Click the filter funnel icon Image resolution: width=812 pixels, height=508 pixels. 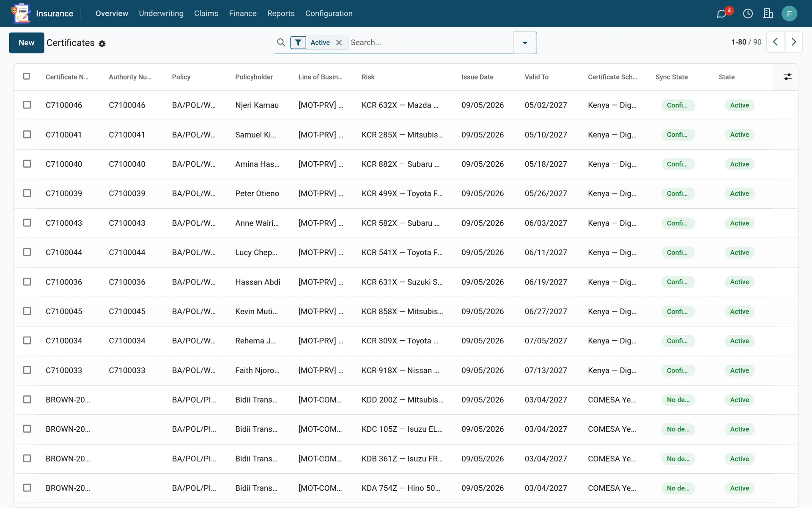tap(298, 42)
